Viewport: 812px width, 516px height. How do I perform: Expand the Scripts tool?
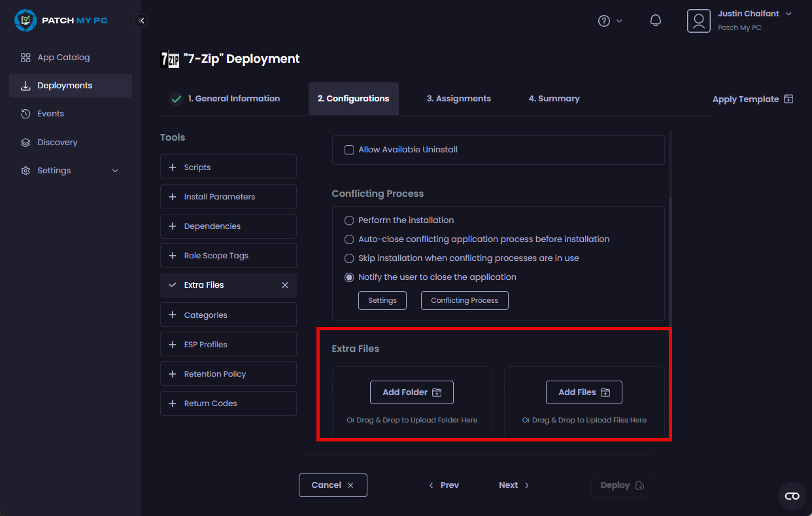click(228, 167)
